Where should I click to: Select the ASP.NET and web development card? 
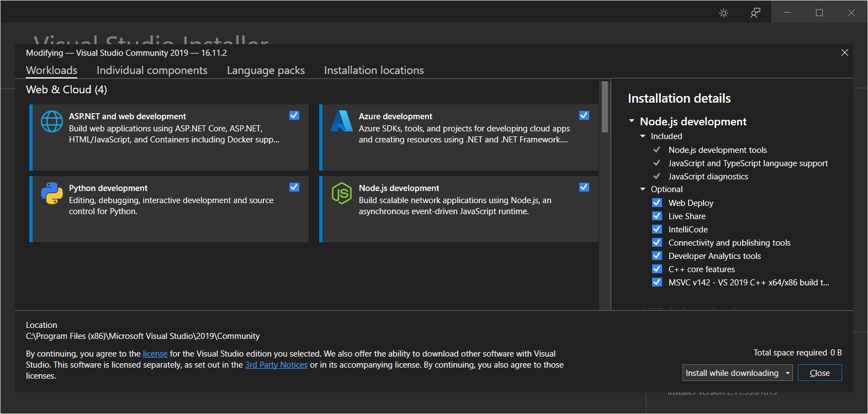(169, 137)
